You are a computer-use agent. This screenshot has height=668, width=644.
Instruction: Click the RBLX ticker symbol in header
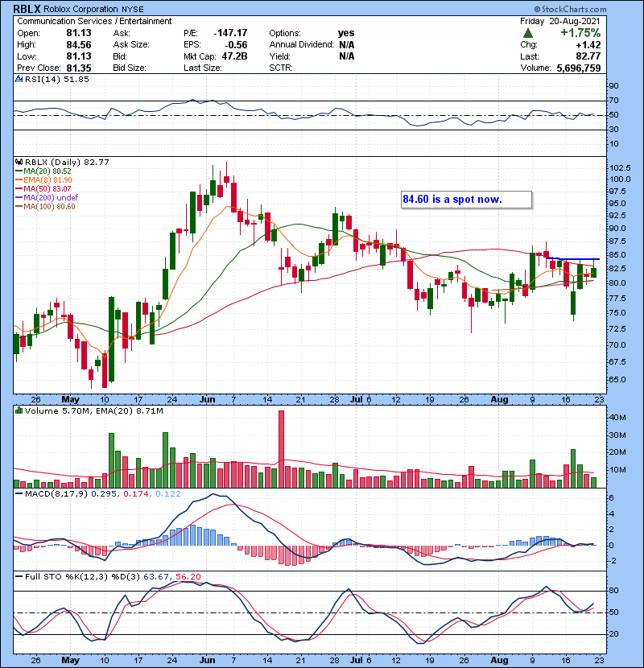(x=27, y=9)
